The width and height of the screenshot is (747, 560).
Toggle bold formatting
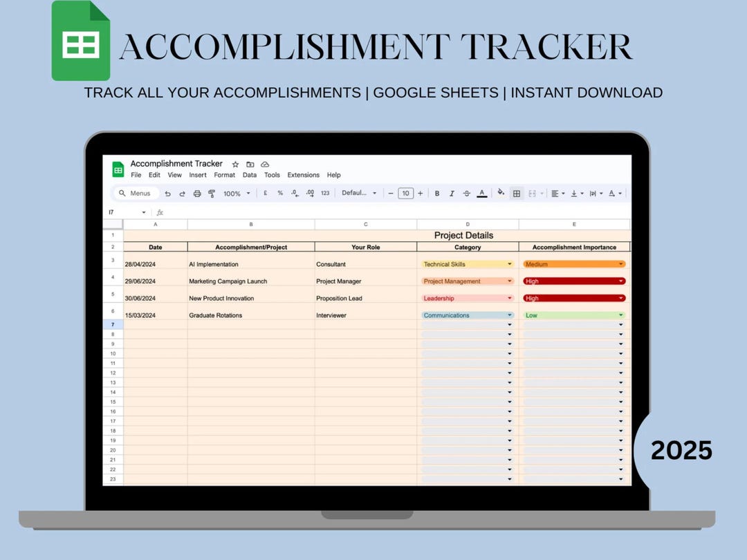click(437, 194)
